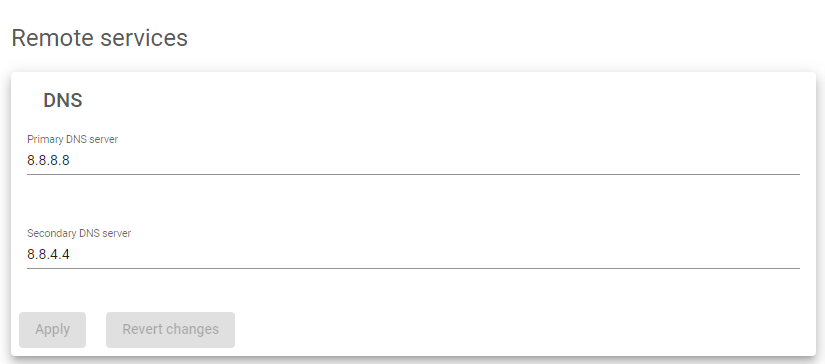The image size is (825, 364).
Task: Focus the Primary DNS server input field
Action: tap(413, 160)
